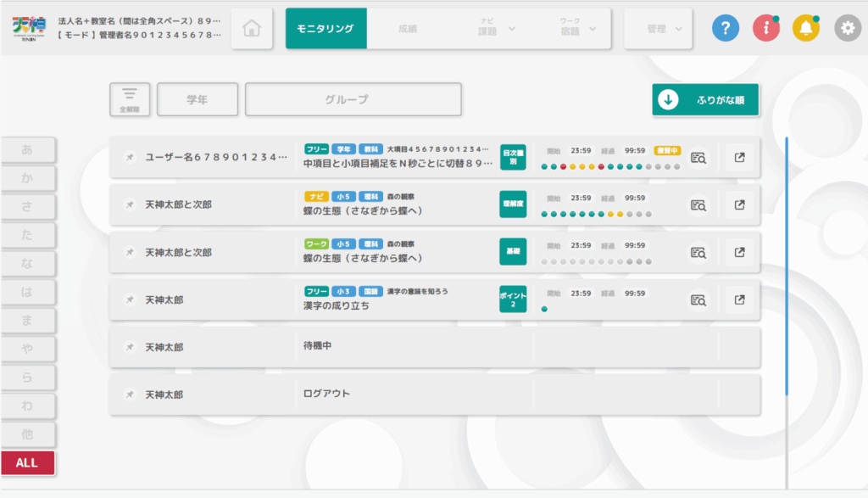Click the detail search icon in first row
Image resolution: width=868 pixels, height=498 pixels.
point(698,158)
